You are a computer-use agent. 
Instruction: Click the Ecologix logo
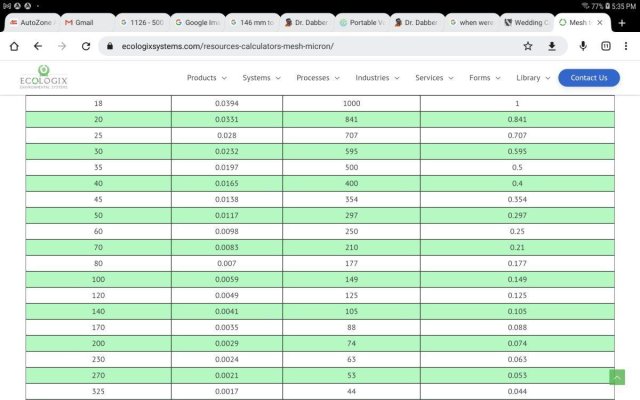pyautogui.click(x=44, y=77)
